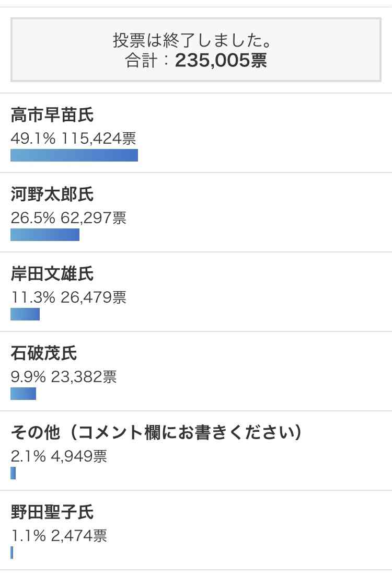Click the 26,479票 vote count text

(94, 297)
